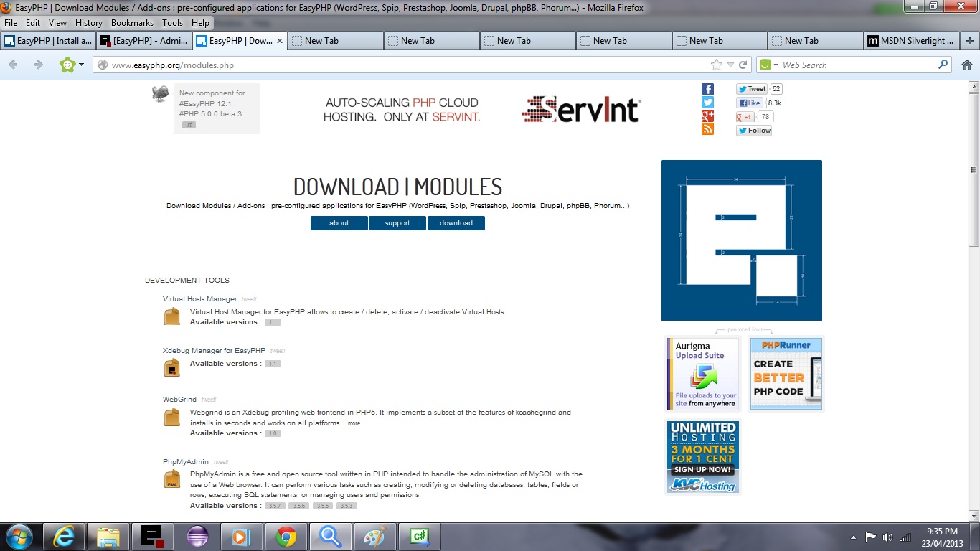The height and width of the screenshot is (551, 980).
Task: Open the Paint palette taskbar icon
Action: (375, 537)
